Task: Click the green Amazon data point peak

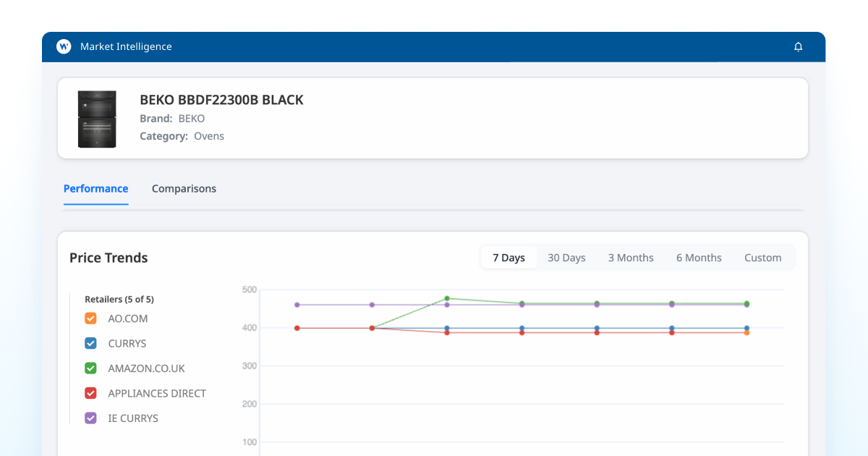Action: (448, 297)
